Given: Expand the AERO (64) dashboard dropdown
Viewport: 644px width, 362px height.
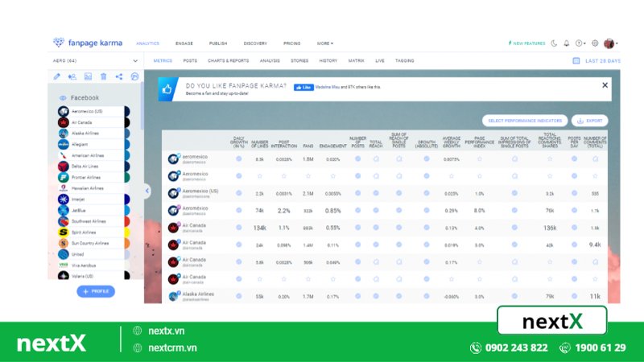Looking at the screenshot, I should [135, 60].
